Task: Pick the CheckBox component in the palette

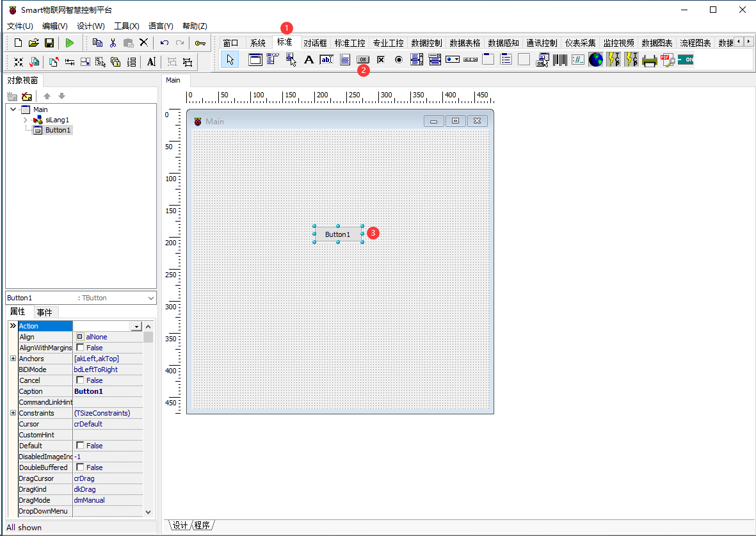Action: point(381,60)
